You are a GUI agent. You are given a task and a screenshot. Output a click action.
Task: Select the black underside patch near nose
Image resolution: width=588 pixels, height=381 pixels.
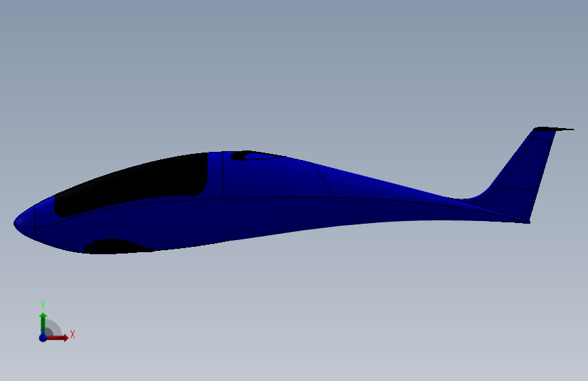(116, 246)
